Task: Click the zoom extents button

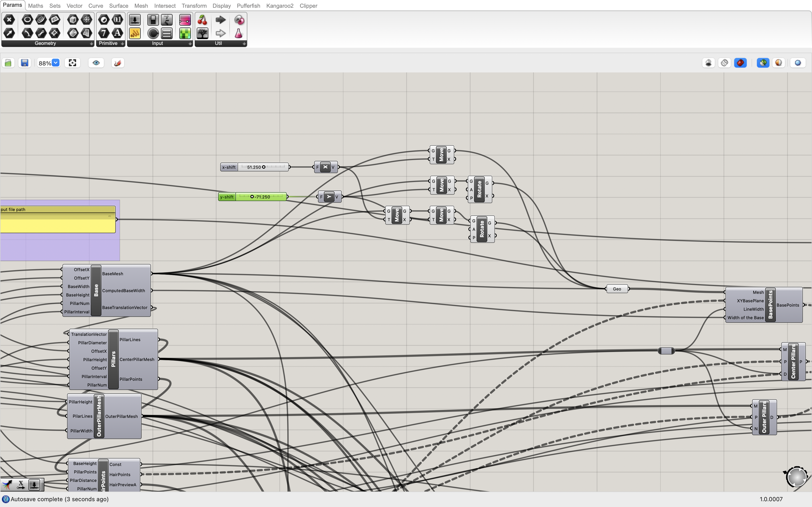Action: coord(72,63)
